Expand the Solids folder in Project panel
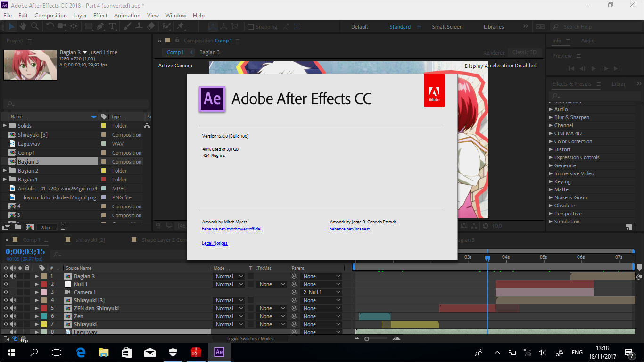 click(x=5, y=126)
